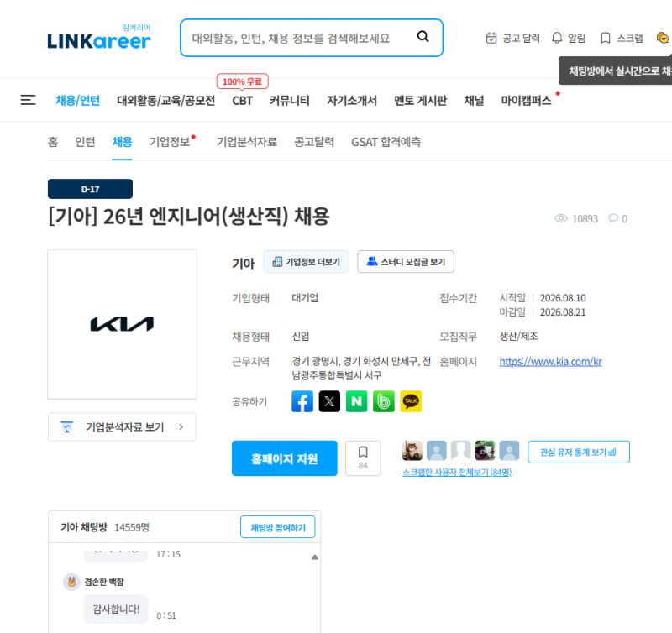The width and height of the screenshot is (672, 633).
Task: Click the view count eye icon
Action: coord(560,218)
